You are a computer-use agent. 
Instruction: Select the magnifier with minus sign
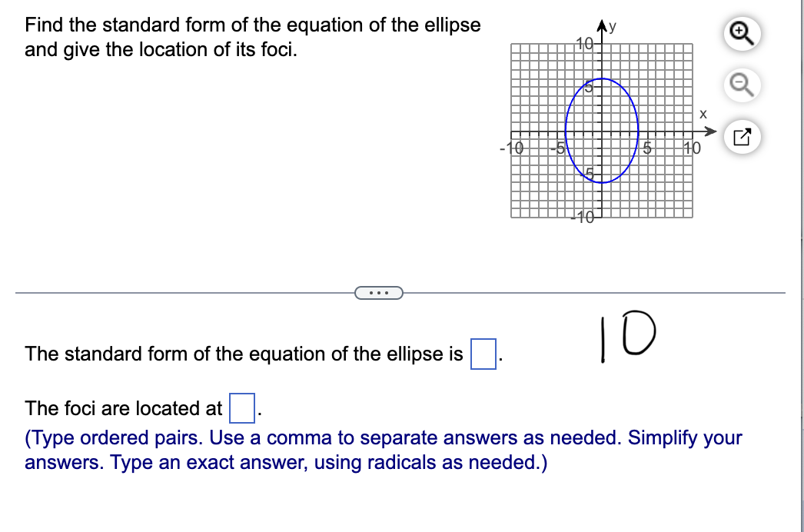pyautogui.click(x=740, y=85)
